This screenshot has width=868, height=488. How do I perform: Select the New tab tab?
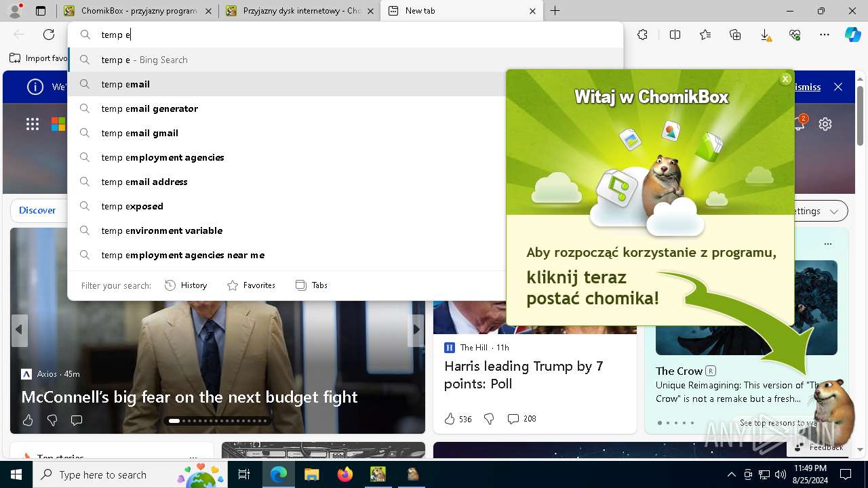[x=461, y=11]
